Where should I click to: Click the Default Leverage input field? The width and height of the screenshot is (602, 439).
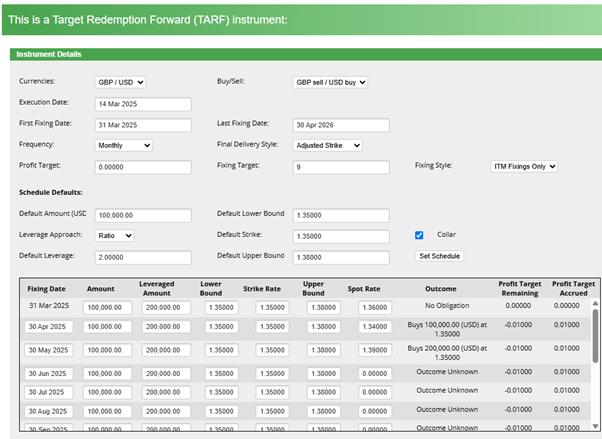[x=142, y=256]
